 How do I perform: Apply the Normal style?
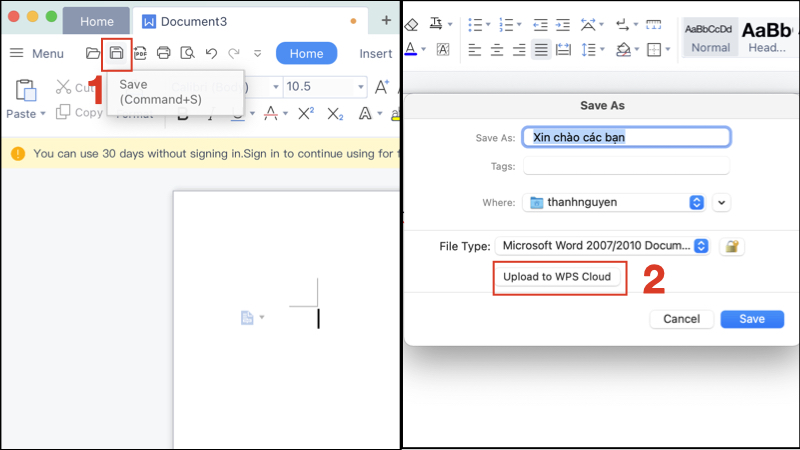point(710,38)
